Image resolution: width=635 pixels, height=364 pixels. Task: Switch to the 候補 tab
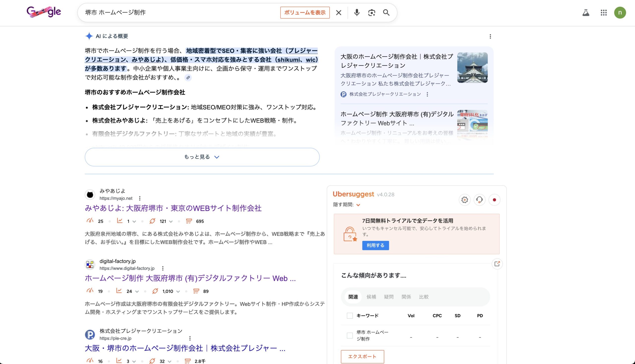pyautogui.click(x=371, y=297)
